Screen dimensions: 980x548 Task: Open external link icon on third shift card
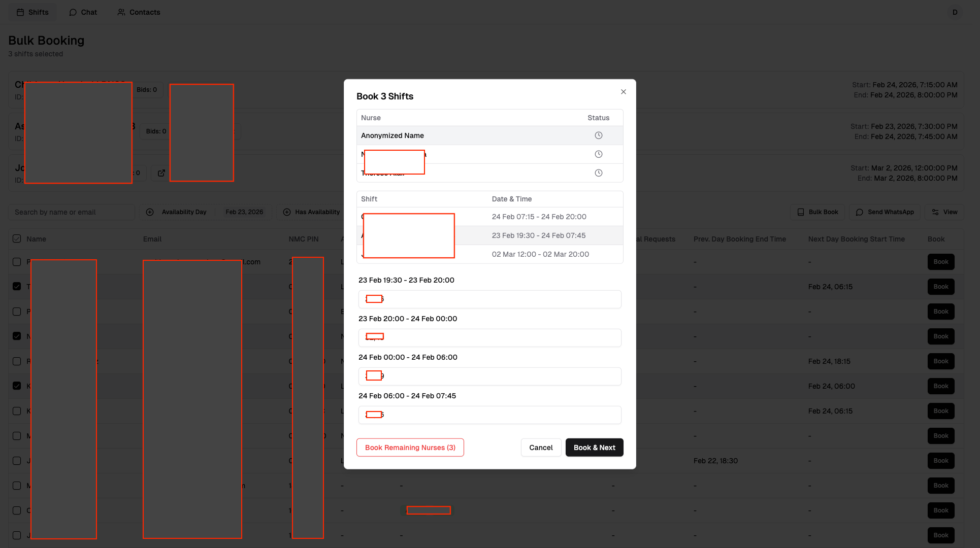coord(161,173)
